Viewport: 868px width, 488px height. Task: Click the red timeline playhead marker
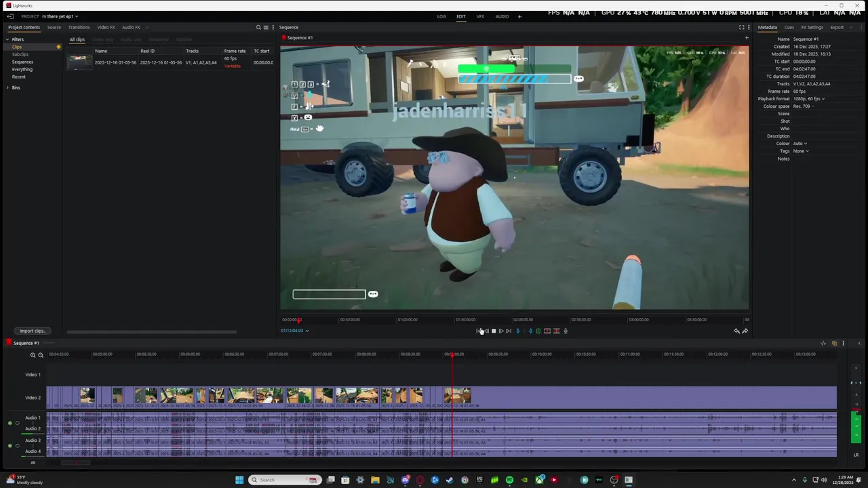(452, 354)
